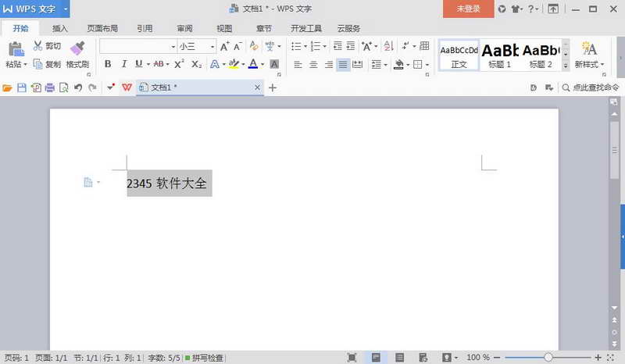
Task: Align text left
Action: point(298,64)
